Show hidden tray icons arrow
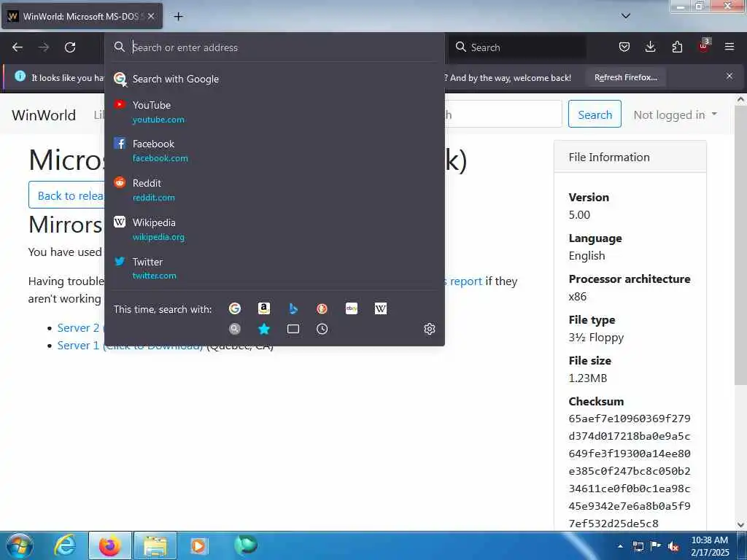 pyautogui.click(x=620, y=546)
